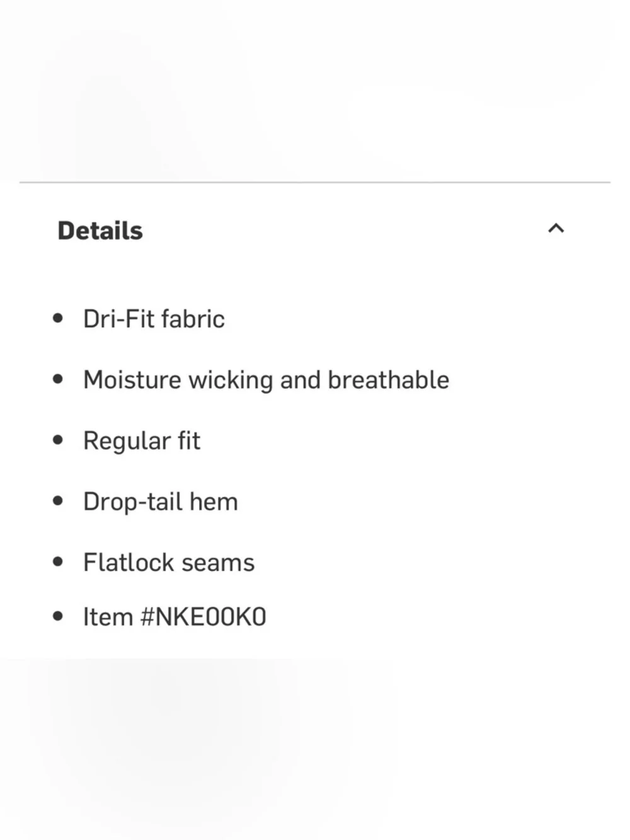Select the Regular fit detail line
The image size is (630, 840).
pos(142,441)
